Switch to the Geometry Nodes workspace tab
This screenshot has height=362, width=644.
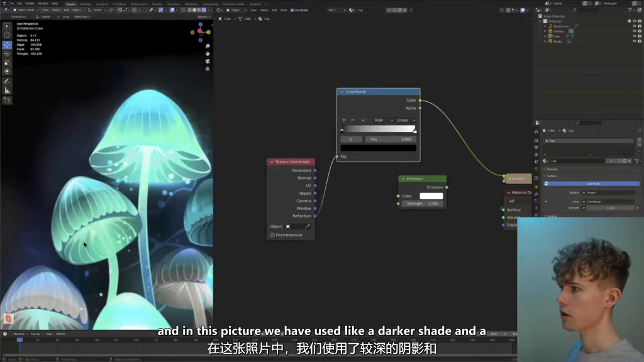coord(233,4)
